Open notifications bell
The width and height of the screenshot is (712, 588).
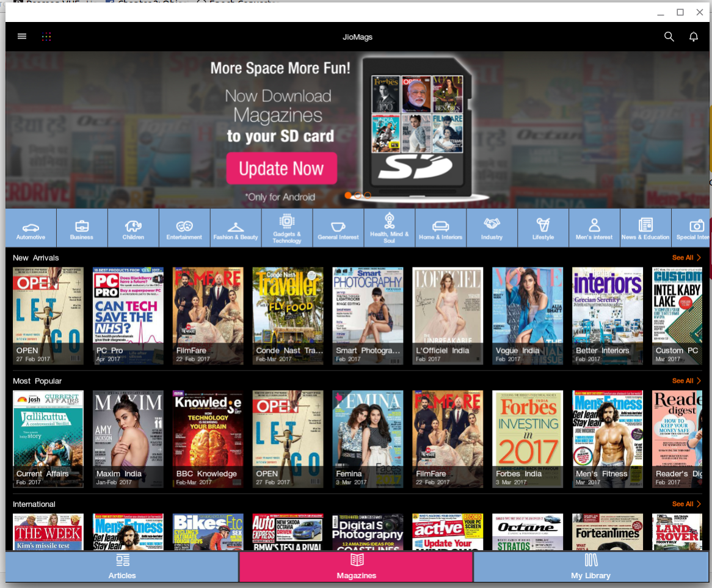[x=694, y=36]
